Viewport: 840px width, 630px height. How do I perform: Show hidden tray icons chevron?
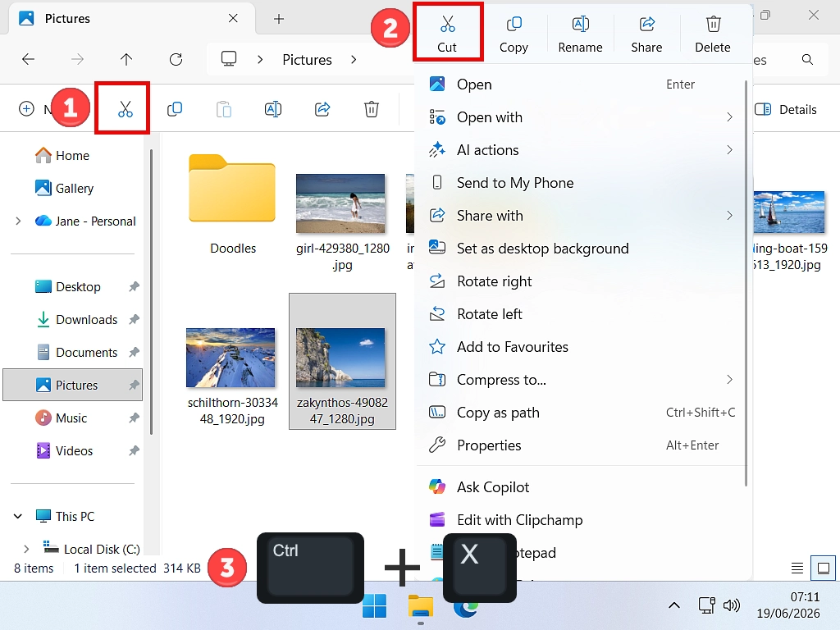coord(674,605)
